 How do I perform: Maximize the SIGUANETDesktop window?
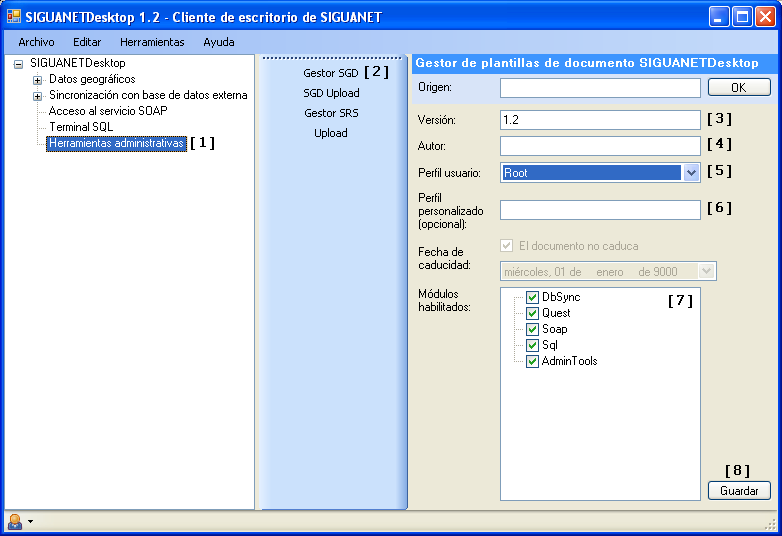(742, 17)
